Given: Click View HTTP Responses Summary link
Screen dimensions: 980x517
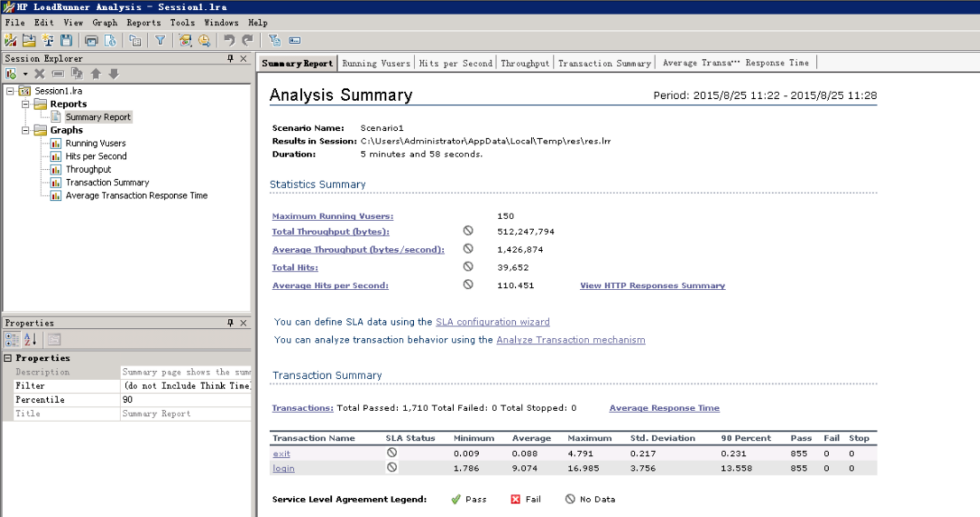Looking at the screenshot, I should [x=652, y=286].
